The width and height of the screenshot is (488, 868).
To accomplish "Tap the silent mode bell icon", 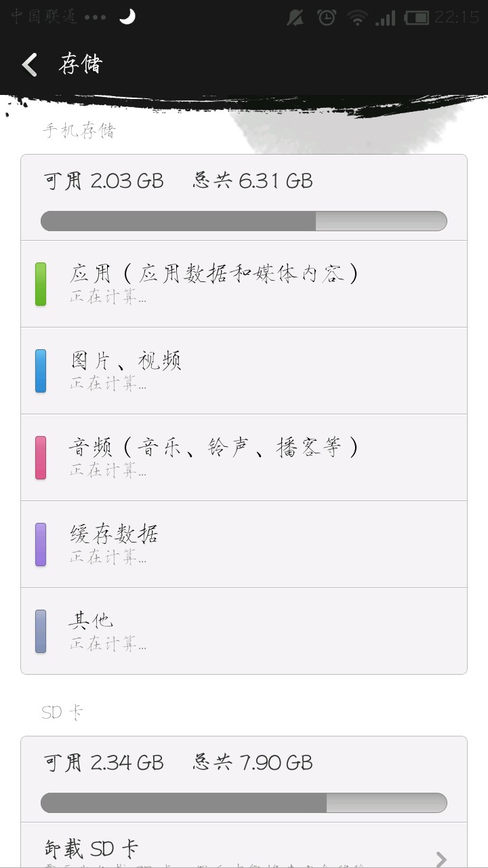I will point(295,18).
